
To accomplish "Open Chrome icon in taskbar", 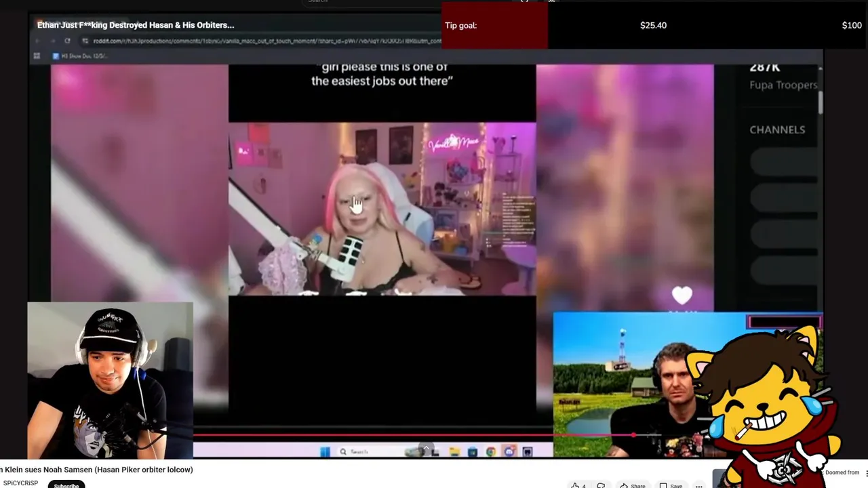I will coord(490,451).
